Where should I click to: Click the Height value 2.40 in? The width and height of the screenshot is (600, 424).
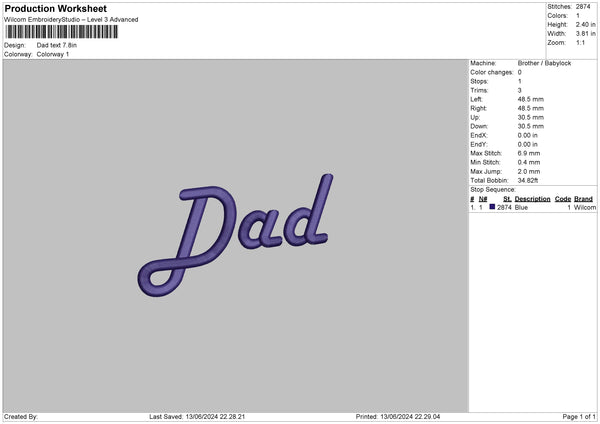pyautogui.click(x=585, y=24)
